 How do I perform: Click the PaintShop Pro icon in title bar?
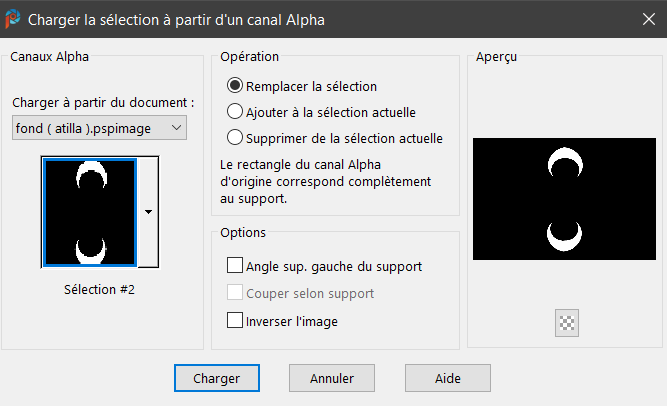tap(15, 19)
